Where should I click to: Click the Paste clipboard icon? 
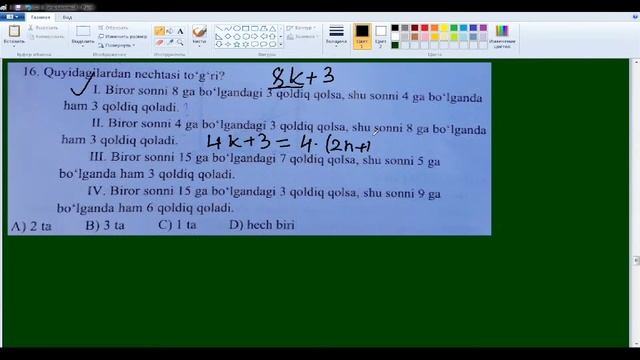pyautogui.click(x=14, y=31)
